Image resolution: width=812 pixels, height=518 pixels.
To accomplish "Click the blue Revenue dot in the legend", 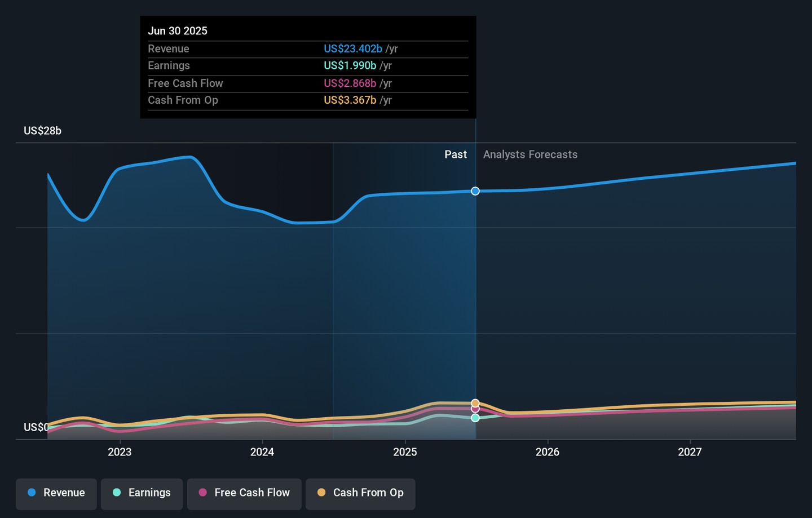I will pyautogui.click(x=32, y=493).
